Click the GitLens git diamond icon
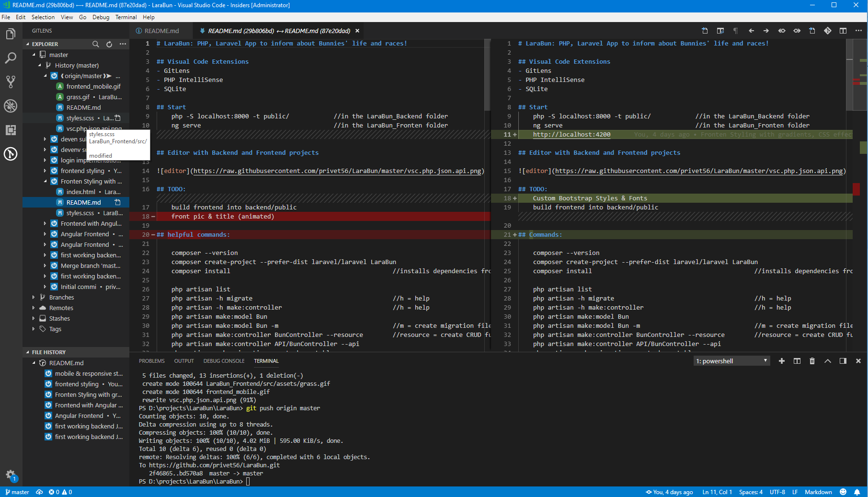The width and height of the screenshot is (868, 497). tap(827, 31)
